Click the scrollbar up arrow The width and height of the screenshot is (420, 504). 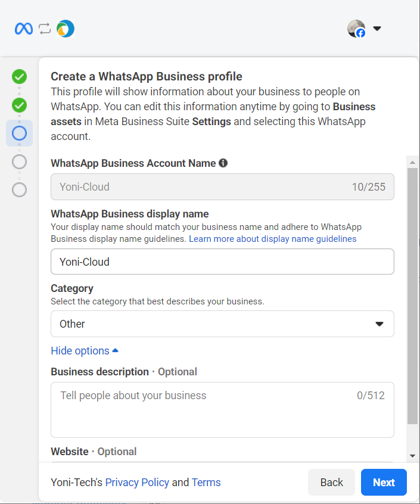tap(413, 163)
